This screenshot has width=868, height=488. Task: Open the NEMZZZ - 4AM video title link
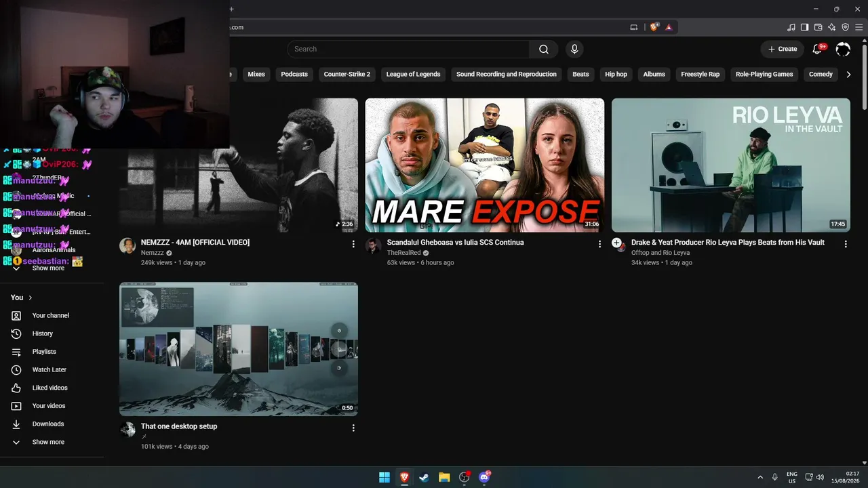195,243
